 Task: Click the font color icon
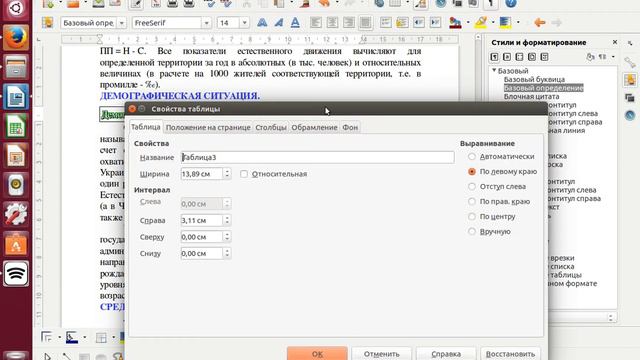point(455,22)
